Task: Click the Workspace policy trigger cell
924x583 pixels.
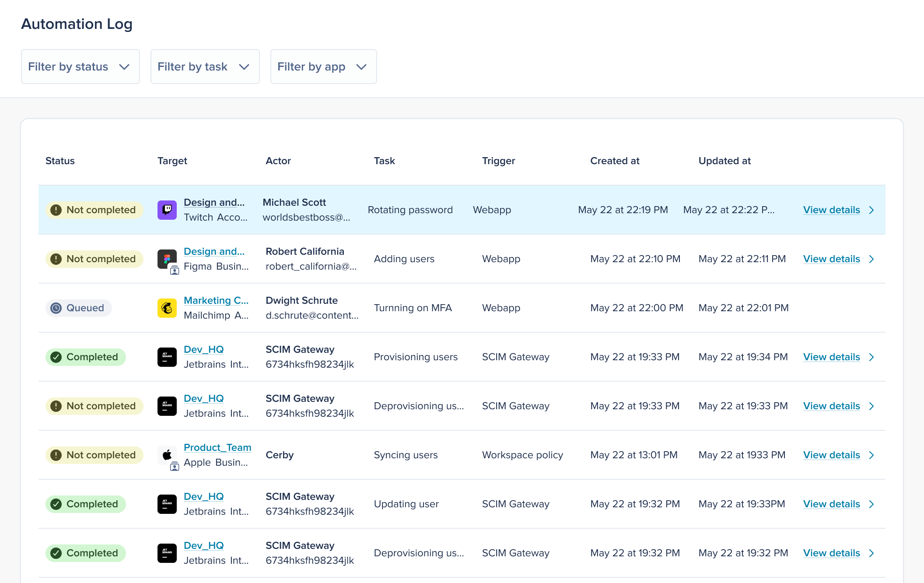Action: 522,455
